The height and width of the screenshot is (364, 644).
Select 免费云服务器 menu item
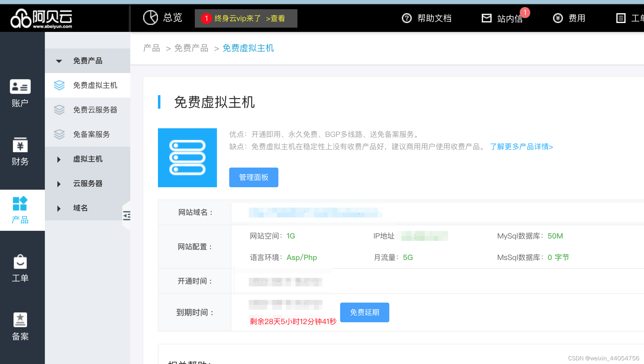tap(95, 110)
